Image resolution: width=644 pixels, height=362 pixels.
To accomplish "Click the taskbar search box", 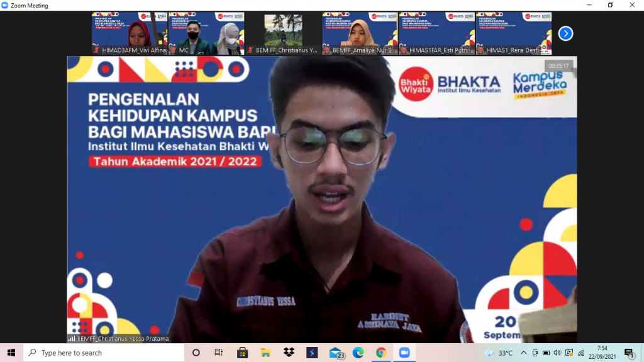I will click(x=104, y=353).
